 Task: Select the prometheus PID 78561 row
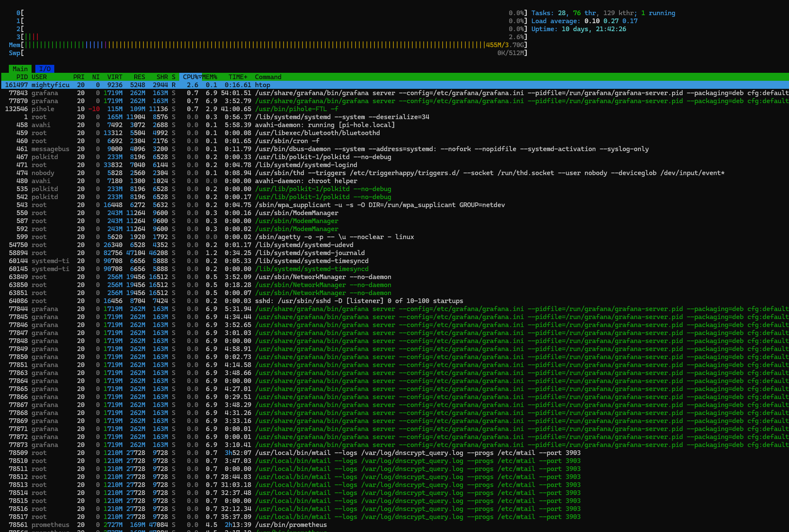[x=395, y=525]
